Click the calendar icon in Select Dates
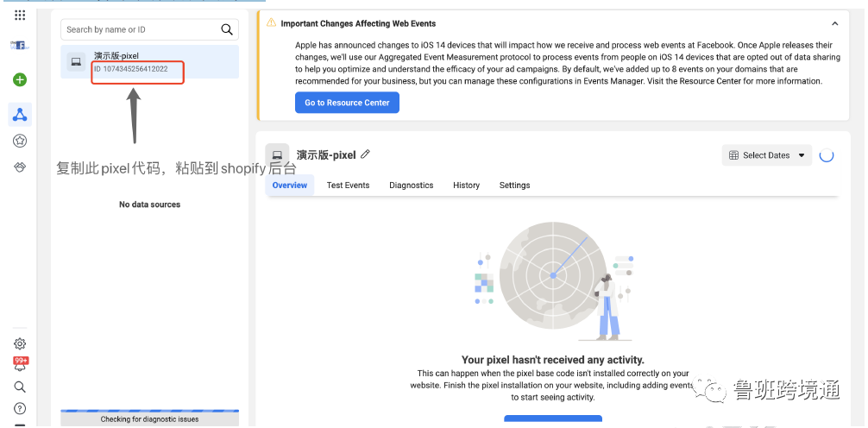 pos(733,155)
